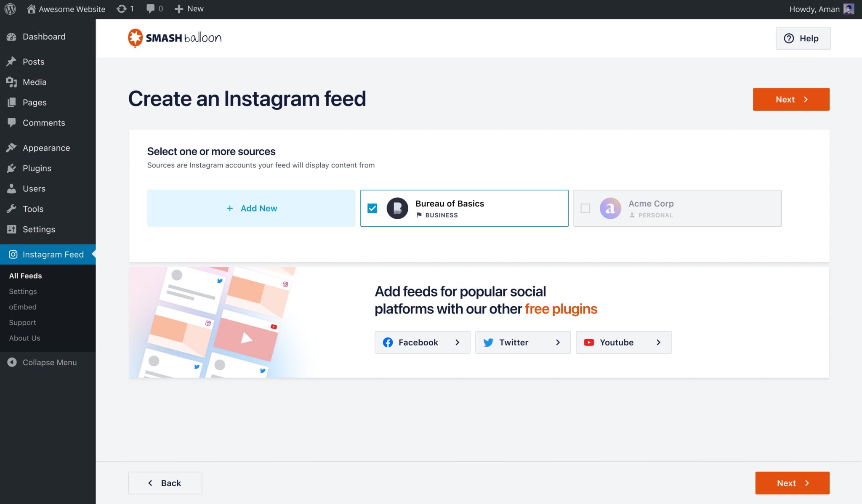
Task: Open the Plugins menu in sidebar
Action: tap(37, 168)
